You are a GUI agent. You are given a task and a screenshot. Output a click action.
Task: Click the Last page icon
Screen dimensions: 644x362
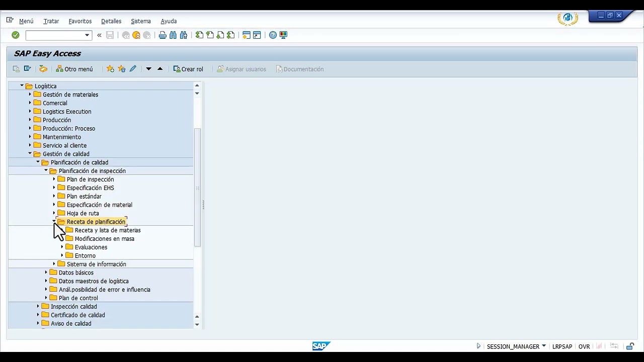(231, 35)
